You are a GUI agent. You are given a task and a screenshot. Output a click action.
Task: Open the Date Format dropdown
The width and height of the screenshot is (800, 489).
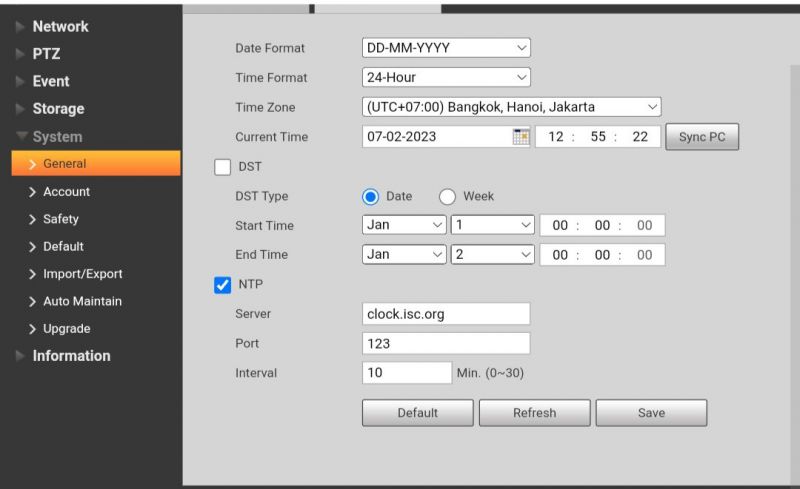(x=445, y=47)
